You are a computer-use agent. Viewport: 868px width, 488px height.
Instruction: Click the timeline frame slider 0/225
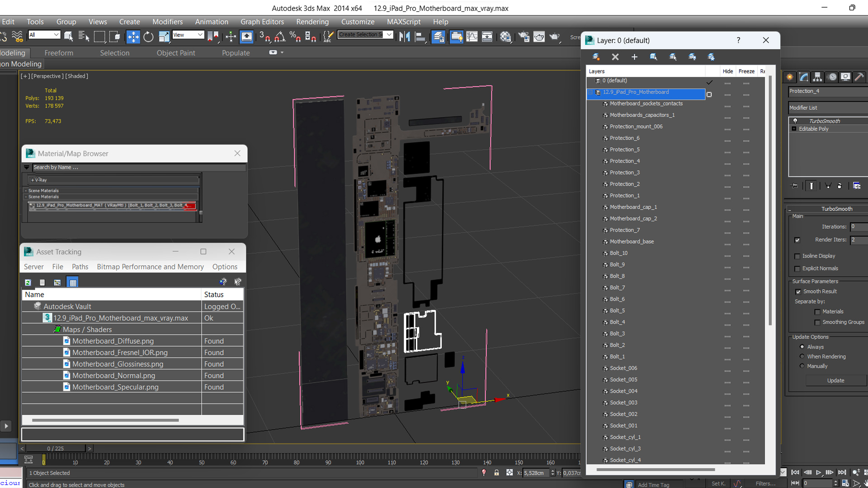(x=56, y=448)
